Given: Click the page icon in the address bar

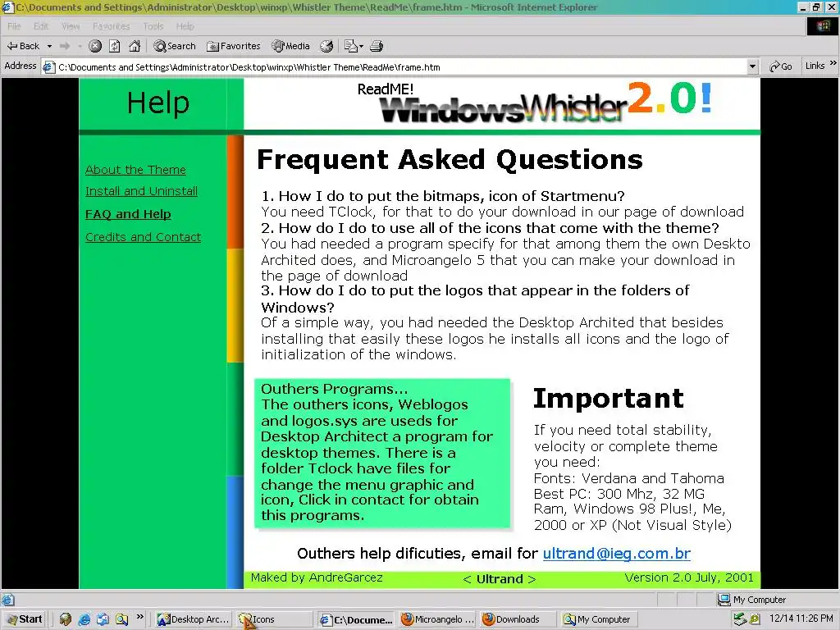Looking at the screenshot, I should coord(48,67).
